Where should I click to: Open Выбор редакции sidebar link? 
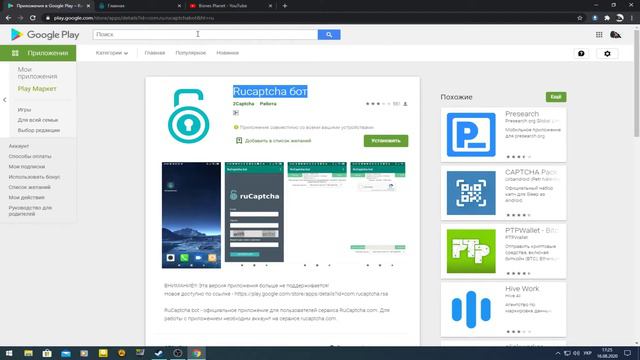coord(39,130)
